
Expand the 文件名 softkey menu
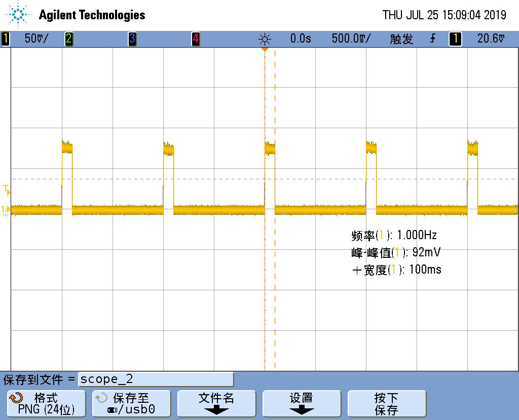(x=216, y=403)
